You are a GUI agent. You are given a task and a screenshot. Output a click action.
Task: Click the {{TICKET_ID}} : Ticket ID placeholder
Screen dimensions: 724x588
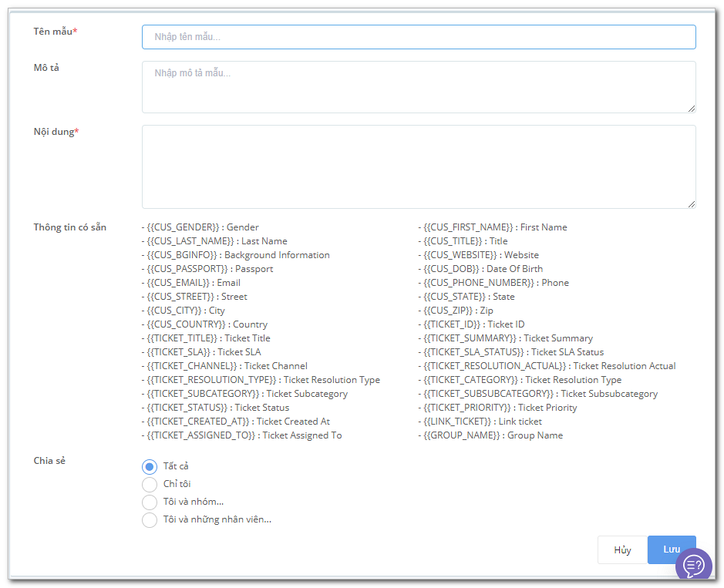[x=471, y=324]
